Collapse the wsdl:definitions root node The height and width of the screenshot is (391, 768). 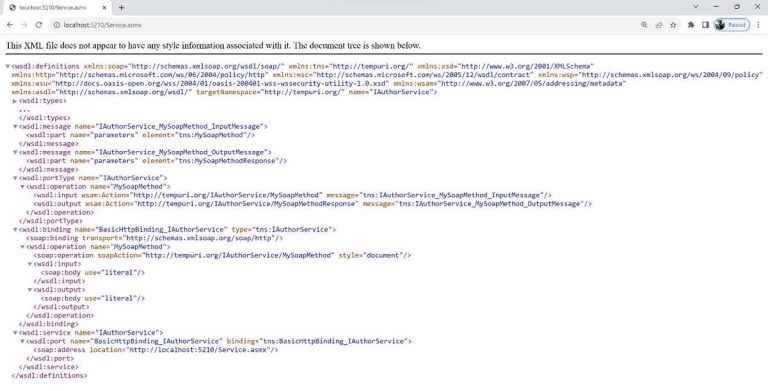pos(8,66)
